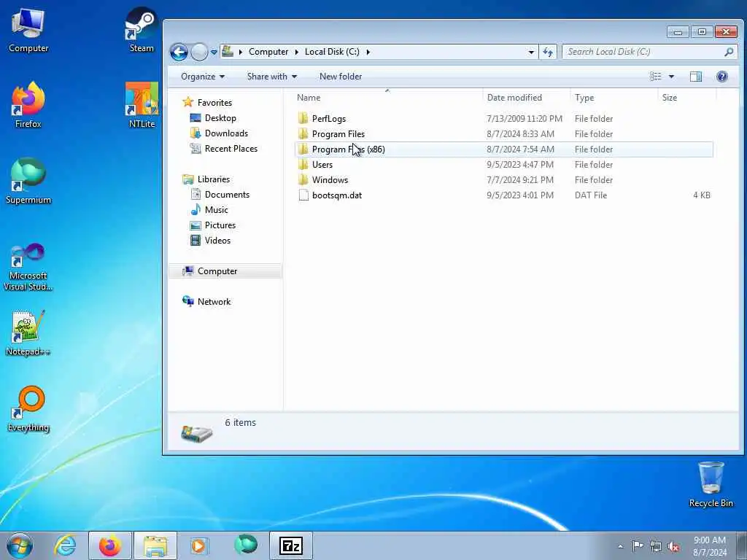The height and width of the screenshot is (560, 747).
Task: Open the network status tray icon
Action: 656,546
